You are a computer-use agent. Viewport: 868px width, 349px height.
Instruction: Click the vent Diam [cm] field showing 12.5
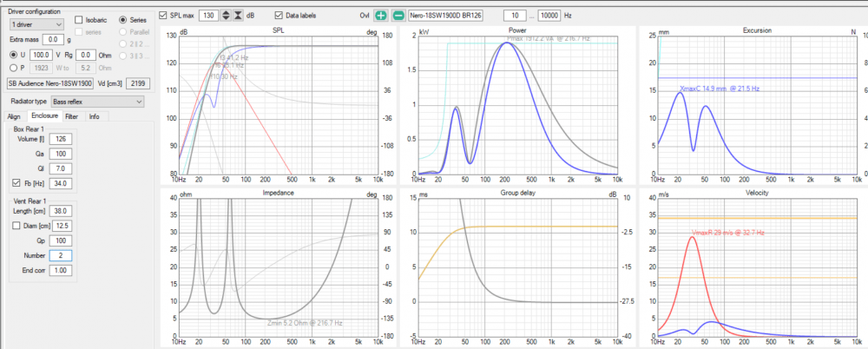[x=61, y=226]
